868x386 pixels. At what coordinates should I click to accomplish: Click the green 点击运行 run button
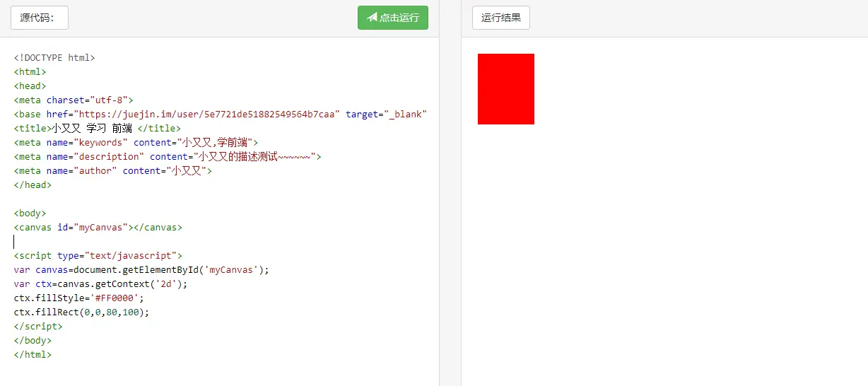pos(393,18)
